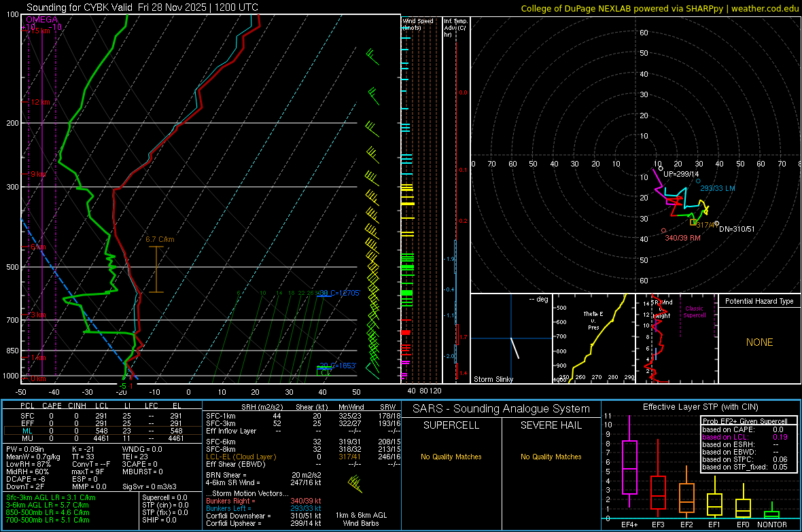The height and width of the screenshot is (532, 802).
Task: Click the 6.7 C/km lapse rate label
Action: click(160, 239)
